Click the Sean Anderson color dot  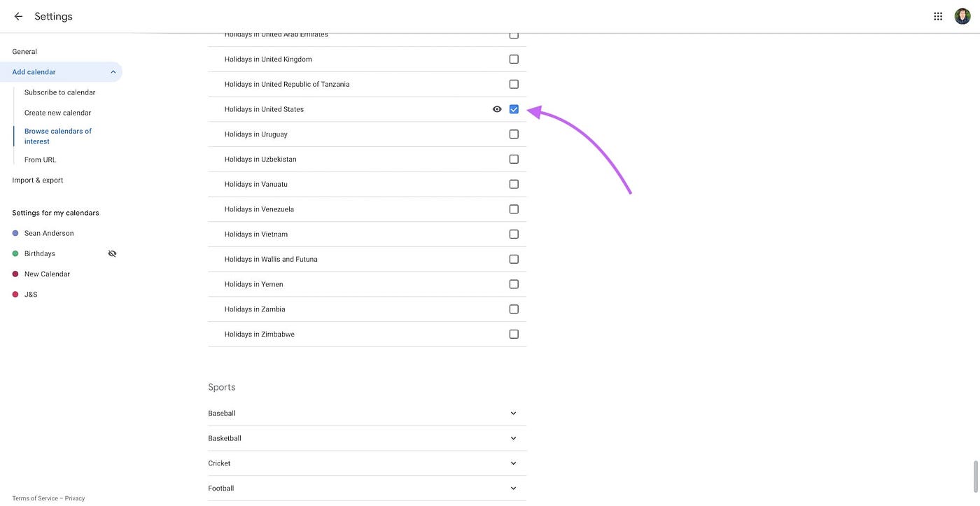15,233
